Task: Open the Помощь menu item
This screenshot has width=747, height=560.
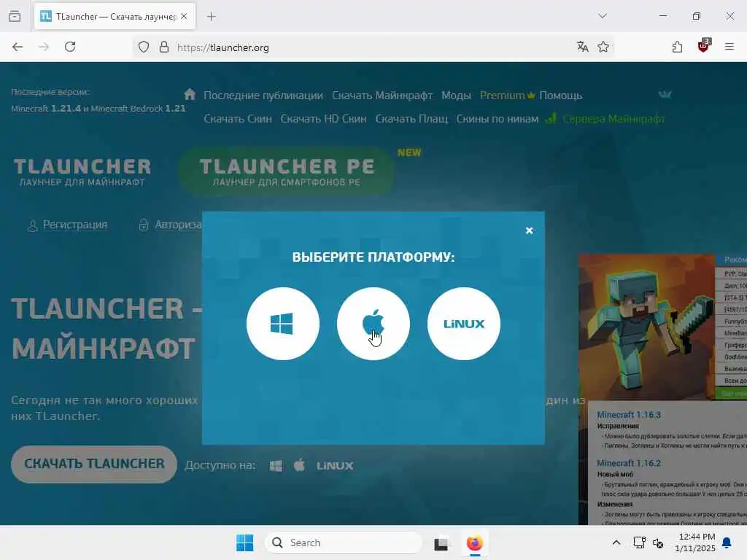Action: tap(561, 96)
